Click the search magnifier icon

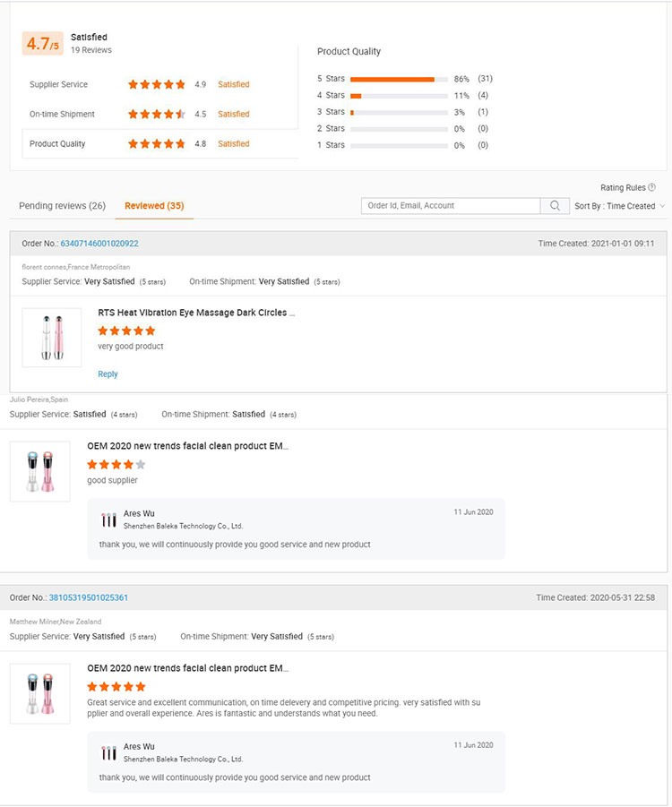[x=555, y=206]
